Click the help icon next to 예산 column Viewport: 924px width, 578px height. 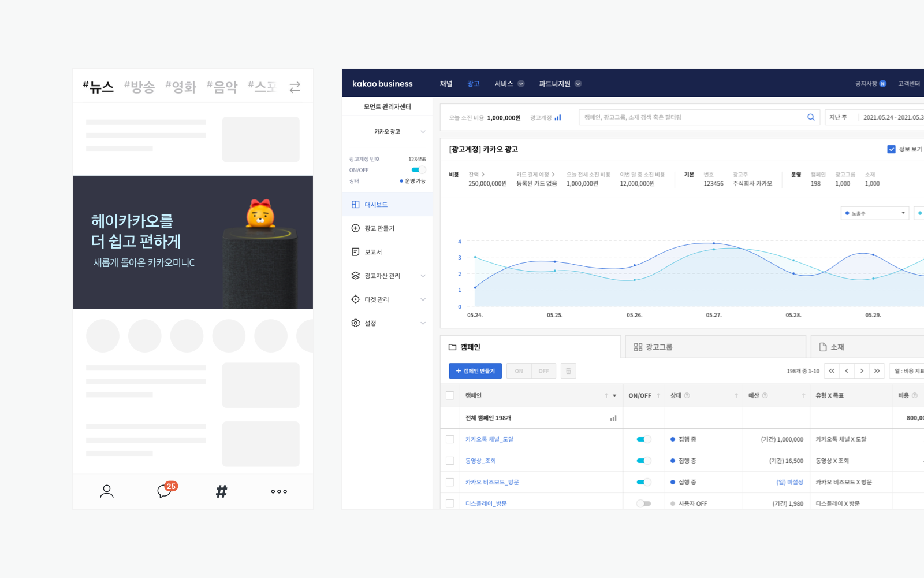pos(765,395)
